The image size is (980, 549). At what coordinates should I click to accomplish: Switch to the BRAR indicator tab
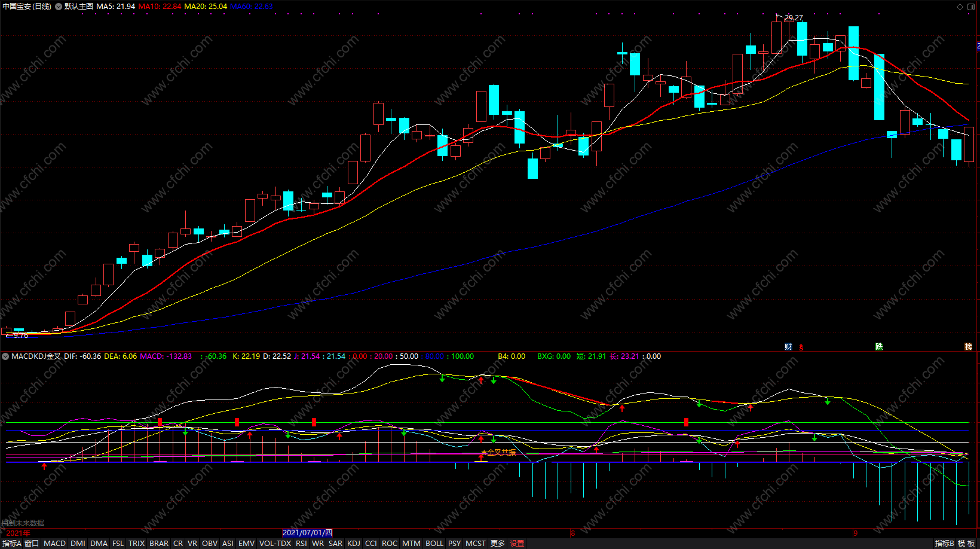tap(159, 544)
